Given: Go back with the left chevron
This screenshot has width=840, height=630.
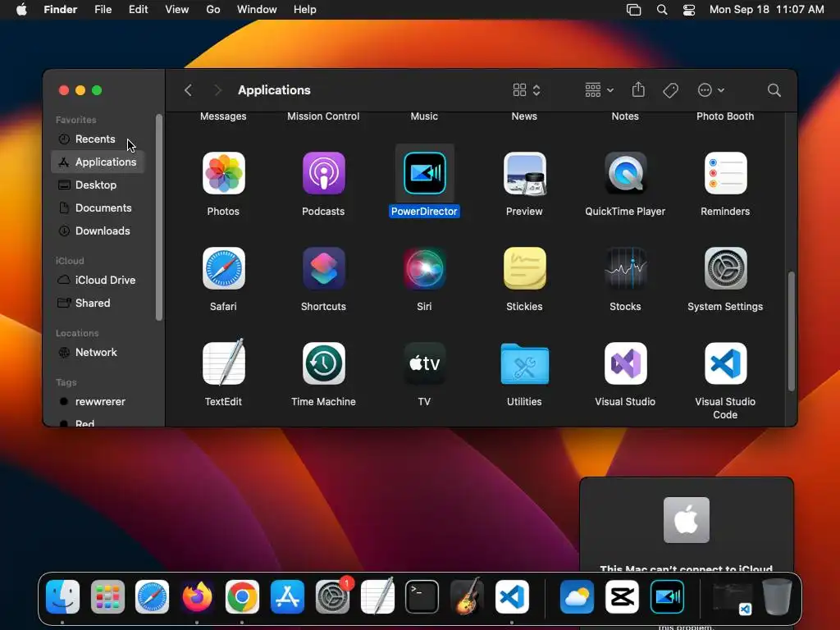Looking at the screenshot, I should (188, 90).
